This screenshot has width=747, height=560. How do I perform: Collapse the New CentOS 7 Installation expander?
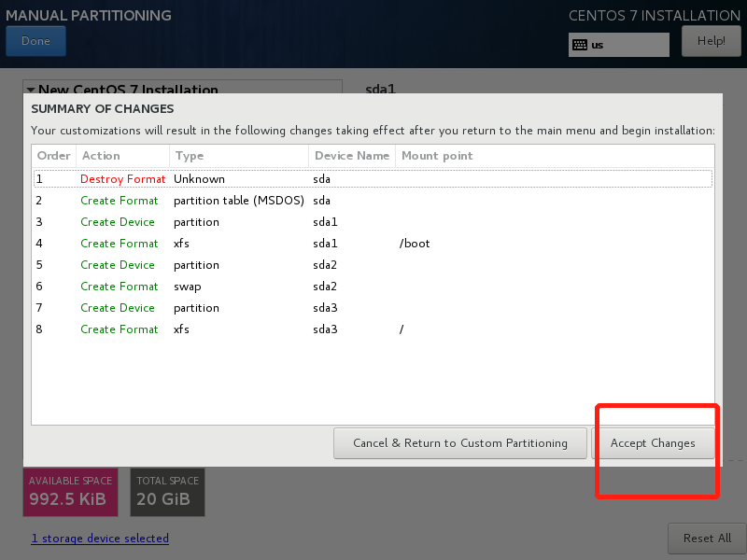(32, 90)
